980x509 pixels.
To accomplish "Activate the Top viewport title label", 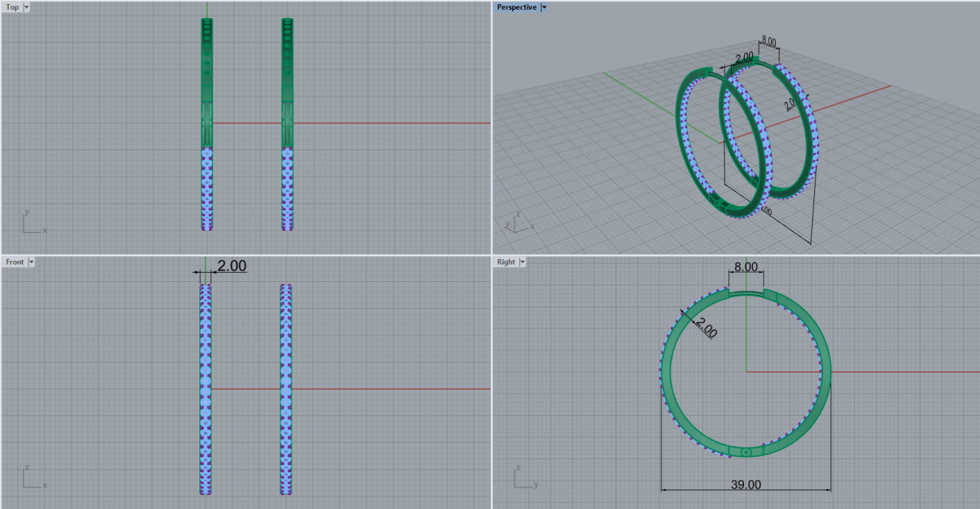I will [x=13, y=7].
